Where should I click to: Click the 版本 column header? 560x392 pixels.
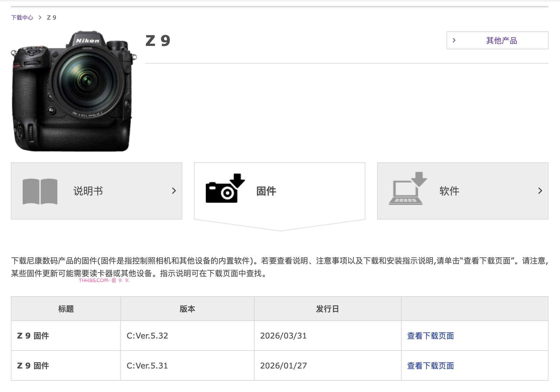[187, 309]
